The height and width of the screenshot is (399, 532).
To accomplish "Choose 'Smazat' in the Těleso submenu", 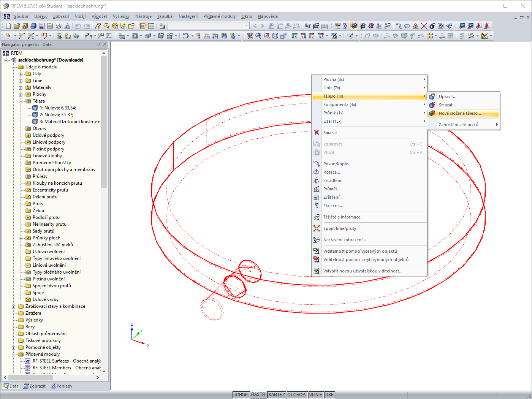I will 464,105.
